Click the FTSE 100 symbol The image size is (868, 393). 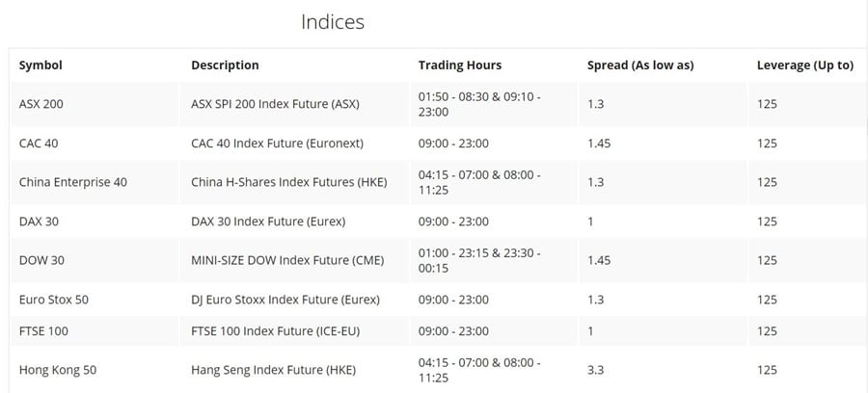pos(43,331)
